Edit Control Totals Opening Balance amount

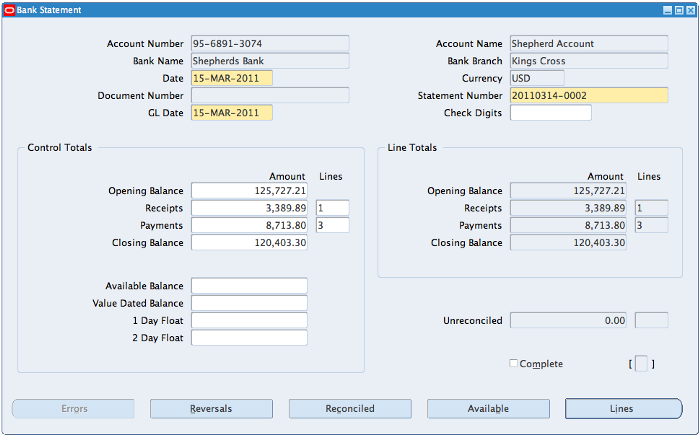click(x=249, y=191)
